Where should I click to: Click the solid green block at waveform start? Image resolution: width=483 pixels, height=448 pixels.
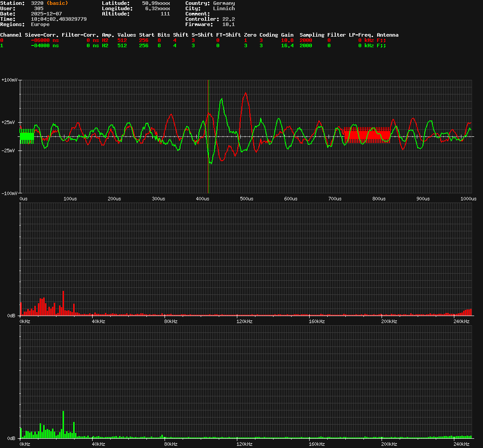(26, 136)
